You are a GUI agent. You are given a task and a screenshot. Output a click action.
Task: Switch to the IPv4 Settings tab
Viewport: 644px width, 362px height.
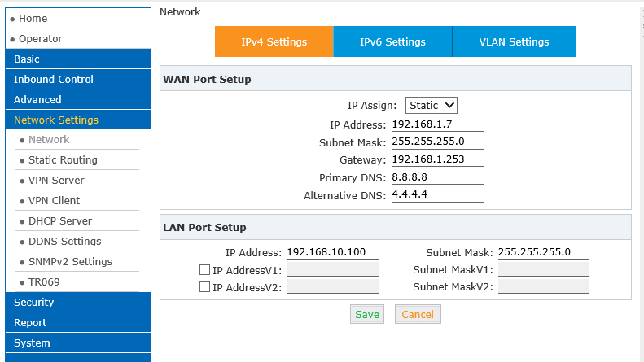(x=274, y=41)
